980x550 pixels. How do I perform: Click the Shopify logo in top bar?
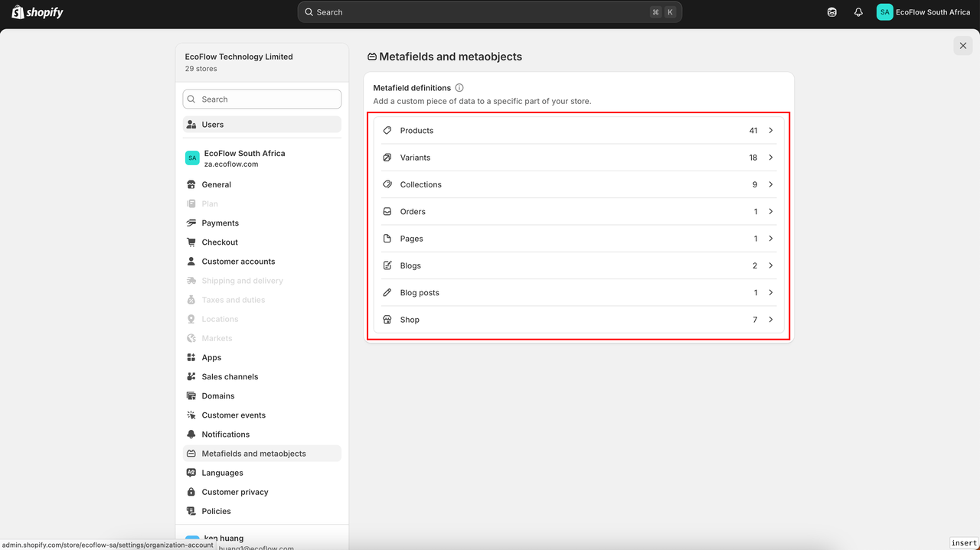[37, 12]
